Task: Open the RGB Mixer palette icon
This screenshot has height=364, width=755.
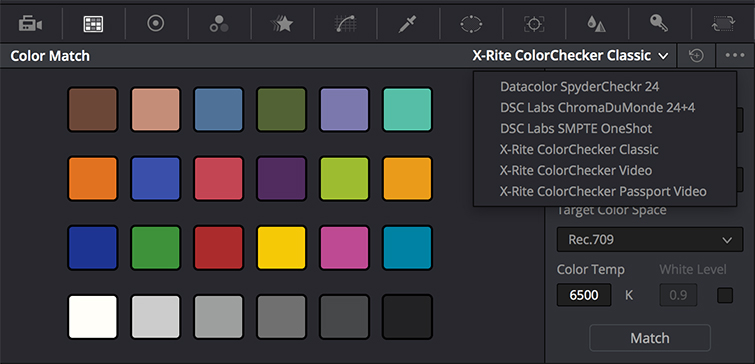Action: (219, 23)
